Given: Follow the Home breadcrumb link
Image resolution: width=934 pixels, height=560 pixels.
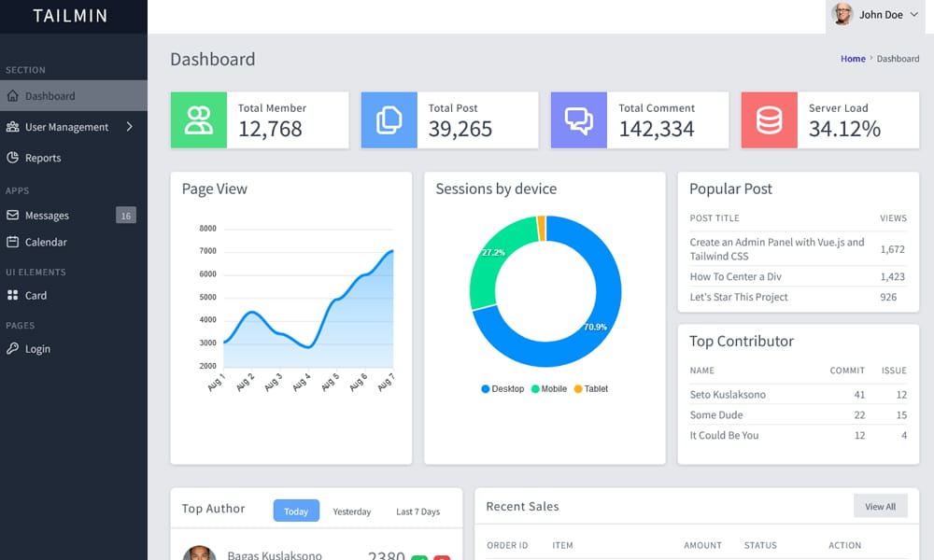Looking at the screenshot, I should click(853, 59).
